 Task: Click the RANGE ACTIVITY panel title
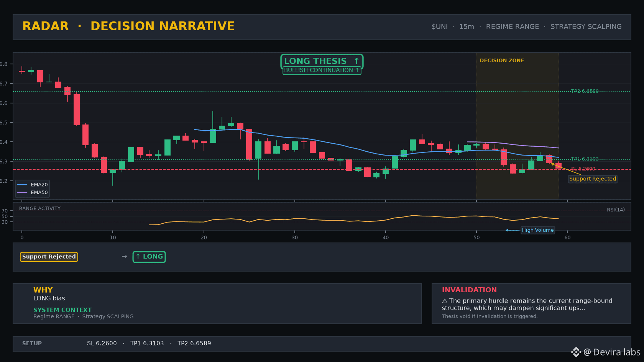tap(40, 208)
